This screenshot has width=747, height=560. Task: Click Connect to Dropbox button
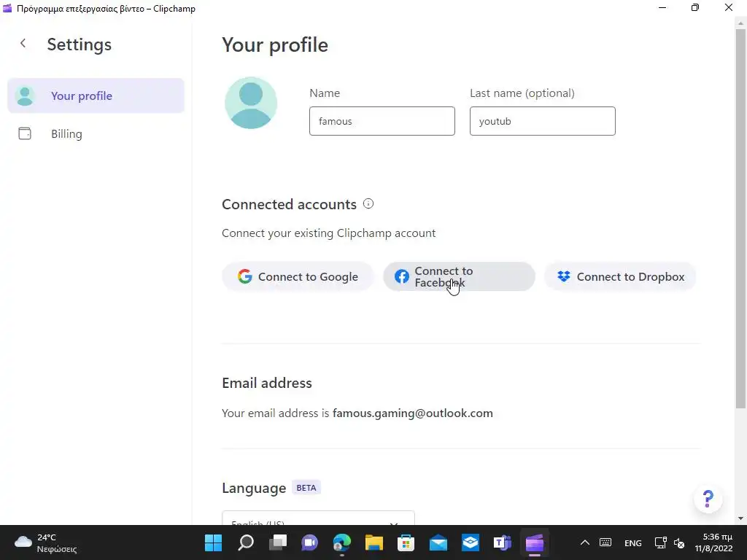click(620, 276)
